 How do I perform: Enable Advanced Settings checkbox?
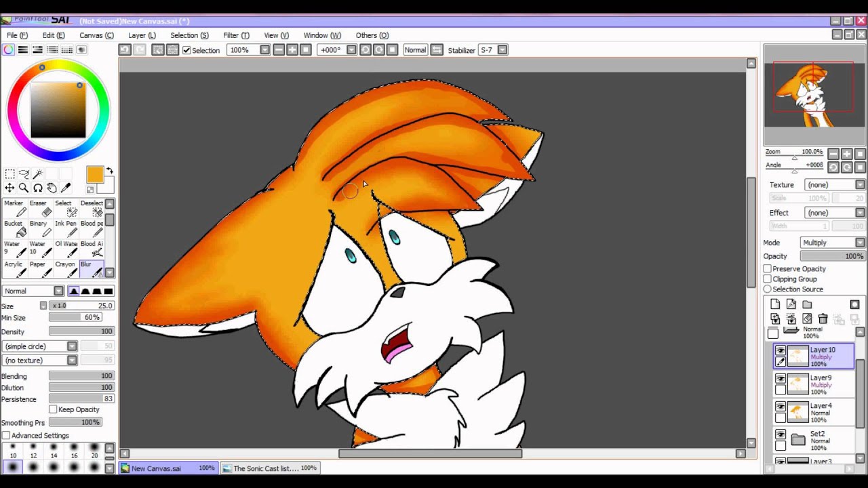pyautogui.click(x=6, y=435)
